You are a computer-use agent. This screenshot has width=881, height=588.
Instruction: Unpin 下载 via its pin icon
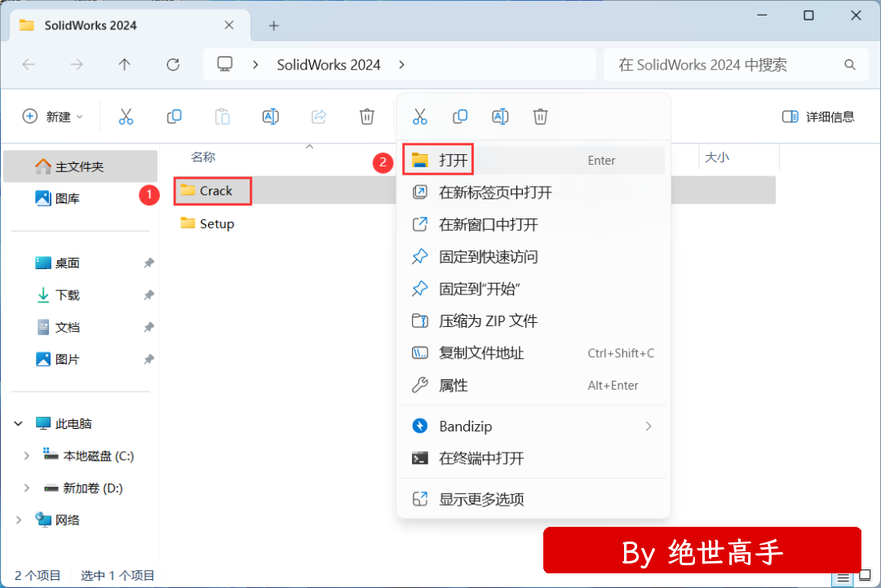point(148,295)
